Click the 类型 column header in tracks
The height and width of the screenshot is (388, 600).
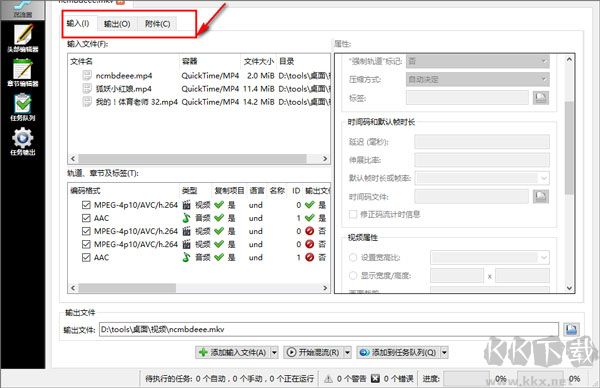tap(195, 191)
